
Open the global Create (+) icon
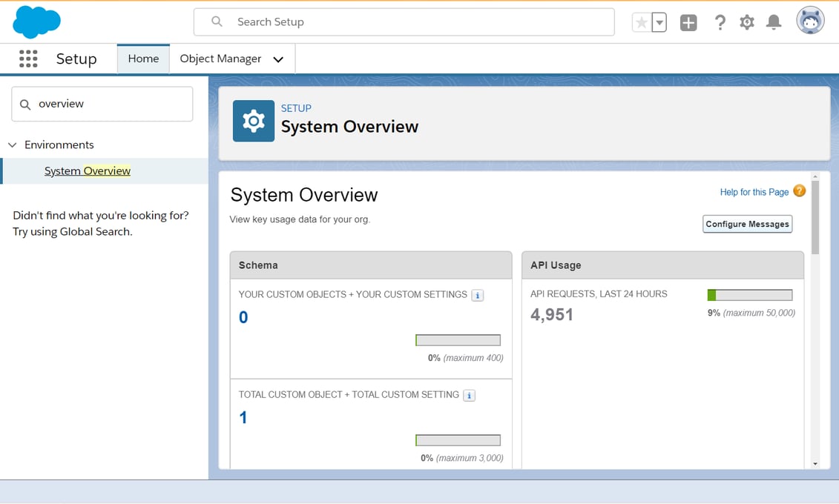click(x=688, y=21)
